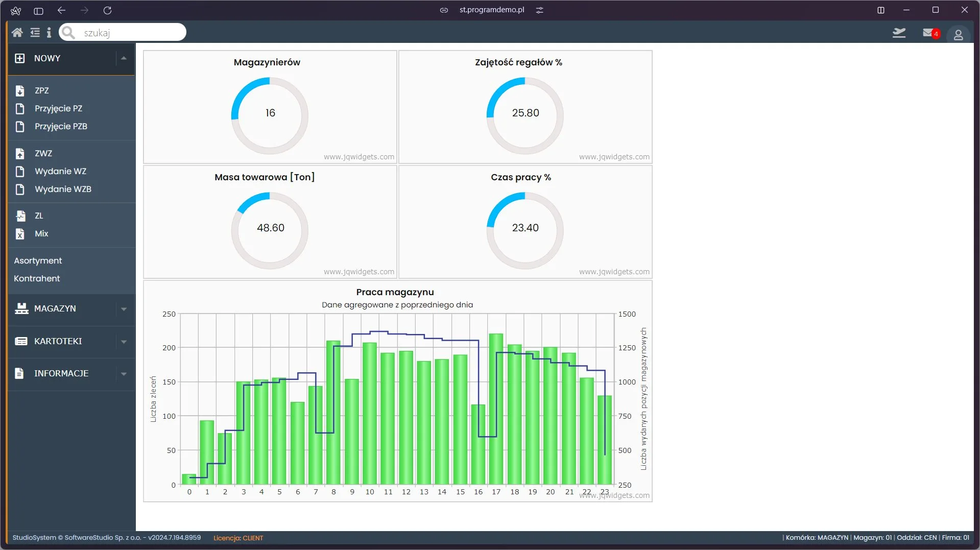Viewport: 980px width, 550px height.
Task: Select the Mix spreadsheet icon
Action: point(20,234)
